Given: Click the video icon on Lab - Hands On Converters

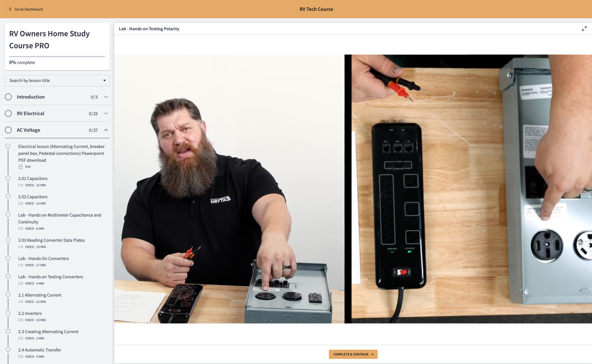Looking at the screenshot, I should point(20,265).
